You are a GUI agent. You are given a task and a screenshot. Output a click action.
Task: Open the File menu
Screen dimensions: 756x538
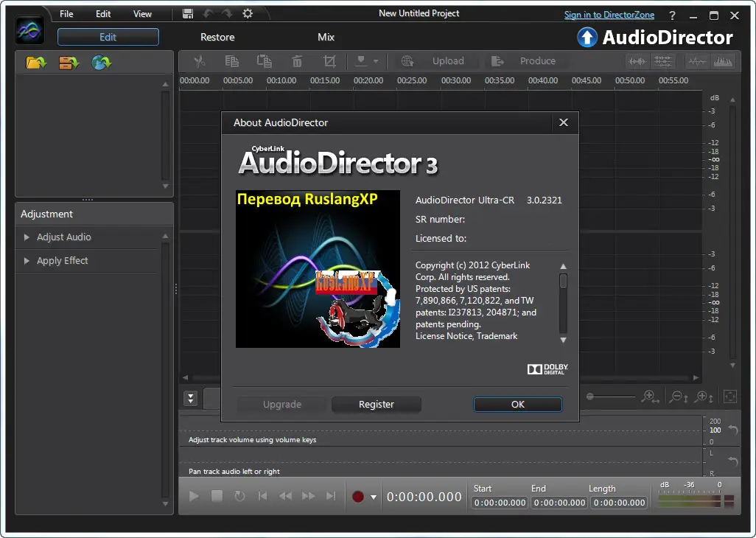pos(66,14)
